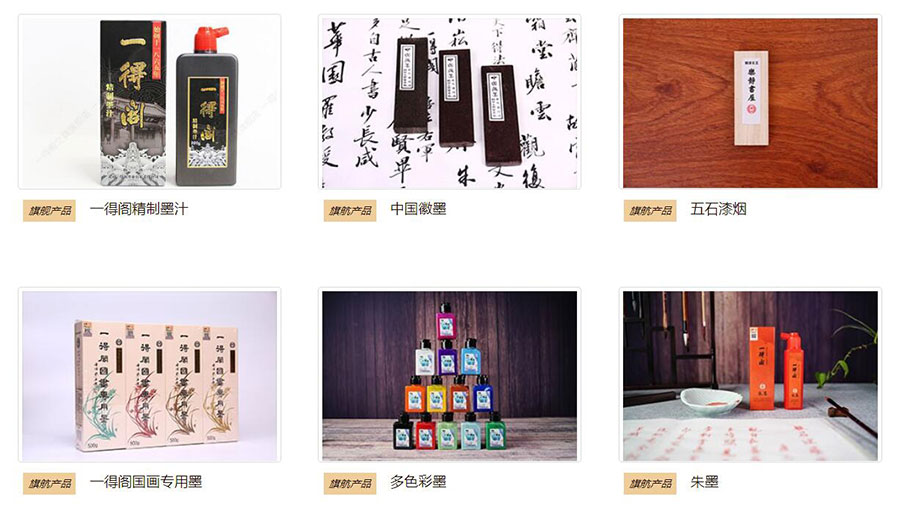Open the four beige orchid-box ink photo

click(150, 376)
